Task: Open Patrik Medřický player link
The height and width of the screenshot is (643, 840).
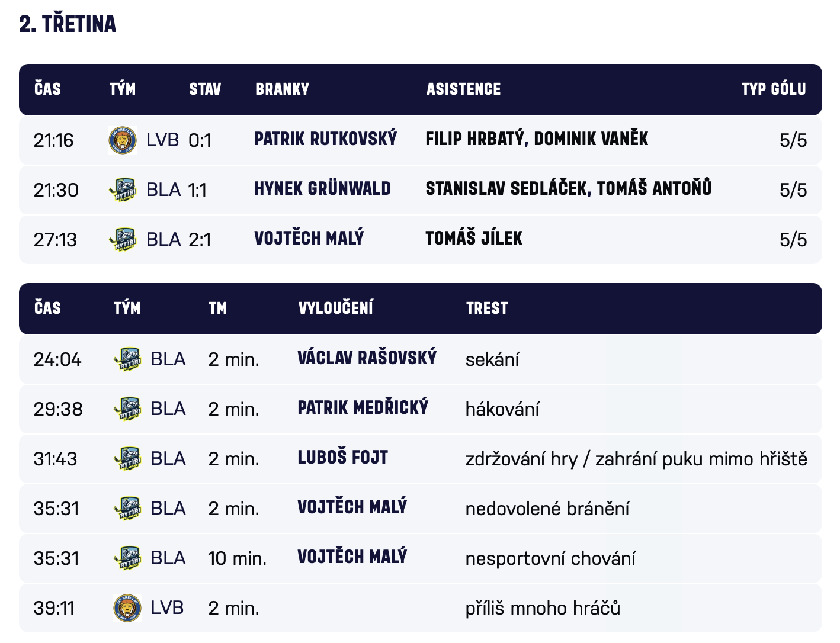Action: [363, 408]
